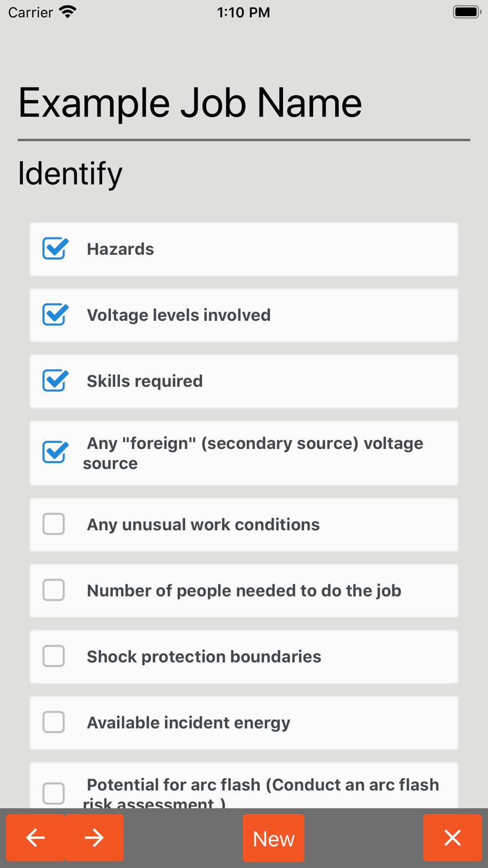The height and width of the screenshot is (868, 488).
Task: Tap the Identify section heading
Action: 70,174
